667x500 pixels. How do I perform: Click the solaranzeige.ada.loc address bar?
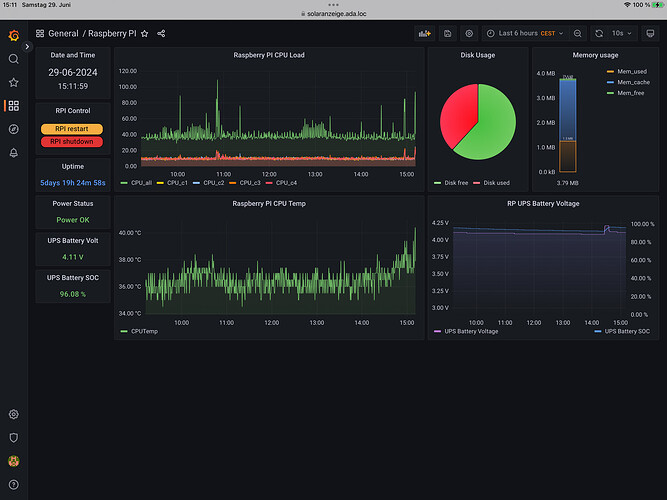[334, 14]
